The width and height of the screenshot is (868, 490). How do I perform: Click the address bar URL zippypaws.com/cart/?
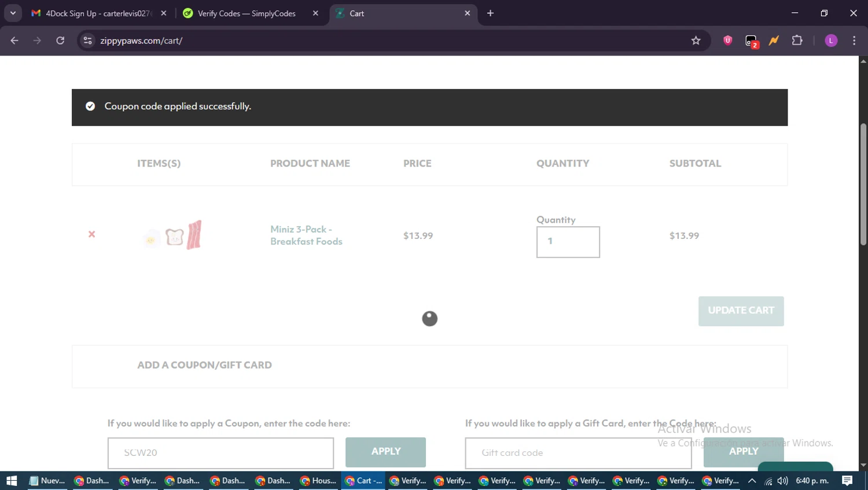coord(141,40)
